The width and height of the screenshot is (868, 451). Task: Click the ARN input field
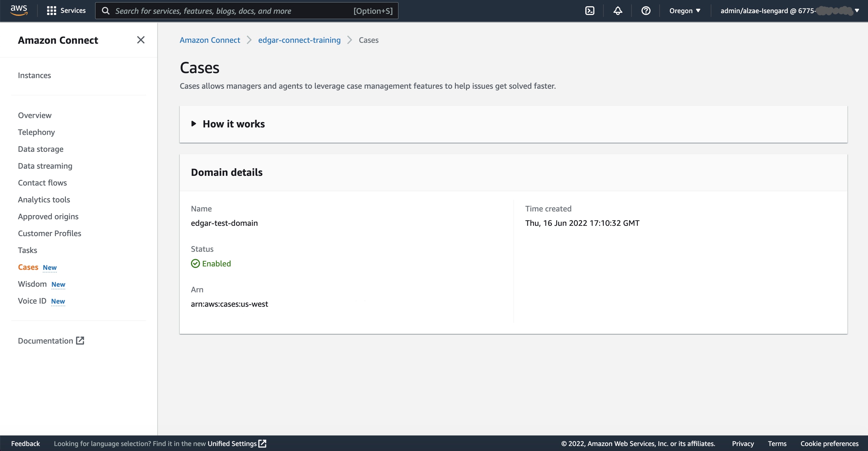[x=230, y=303]
